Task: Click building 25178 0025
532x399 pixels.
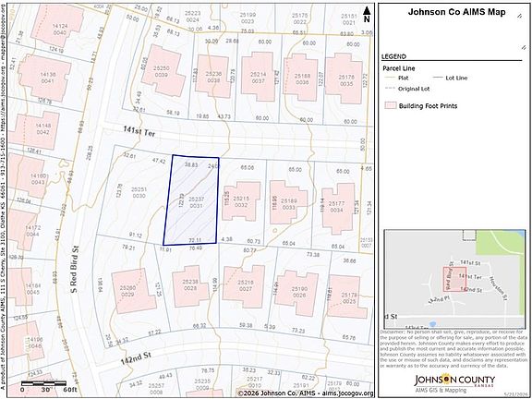Action: [x=346, y=297]
